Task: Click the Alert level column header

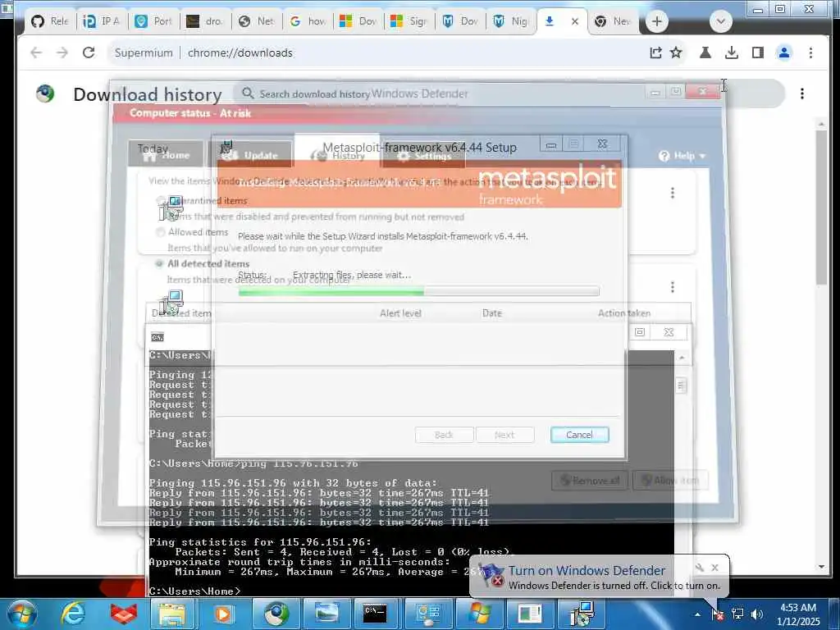Action: coord(400,313)
